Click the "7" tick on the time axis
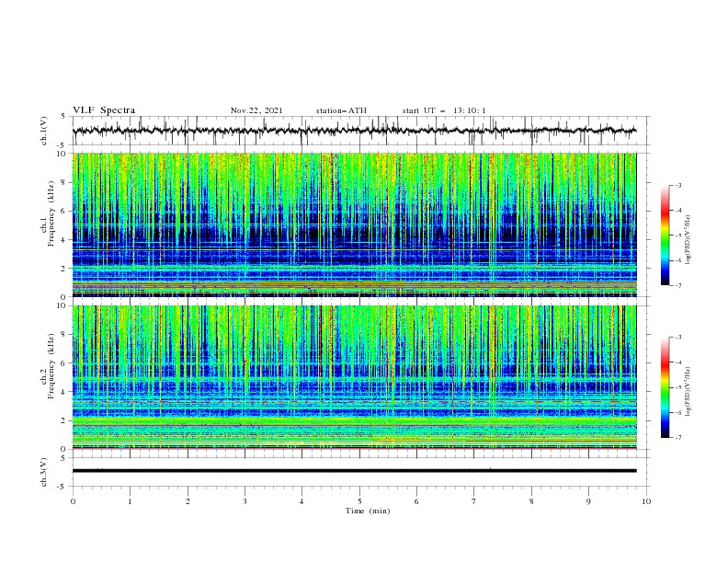 (x=474, y=501)
